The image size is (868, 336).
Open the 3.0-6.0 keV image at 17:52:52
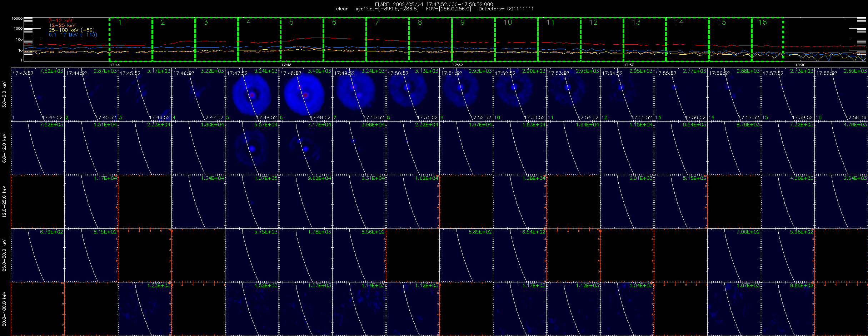coord(520,94)
